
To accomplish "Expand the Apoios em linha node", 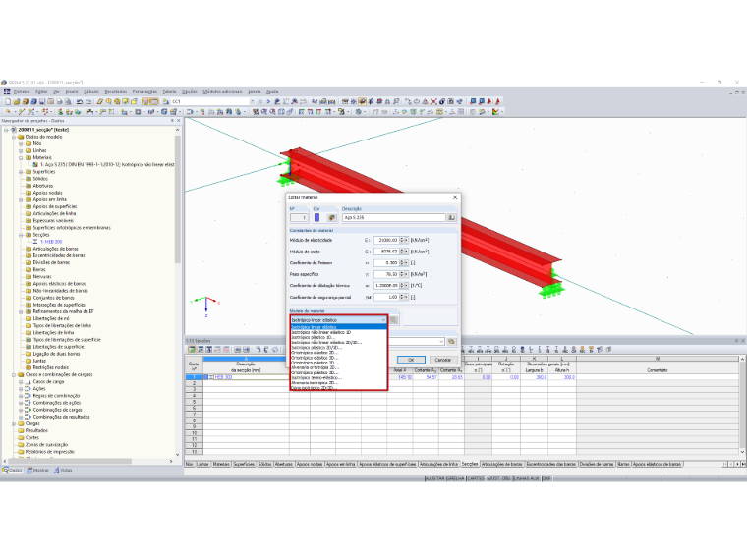I will click(21, 199).
